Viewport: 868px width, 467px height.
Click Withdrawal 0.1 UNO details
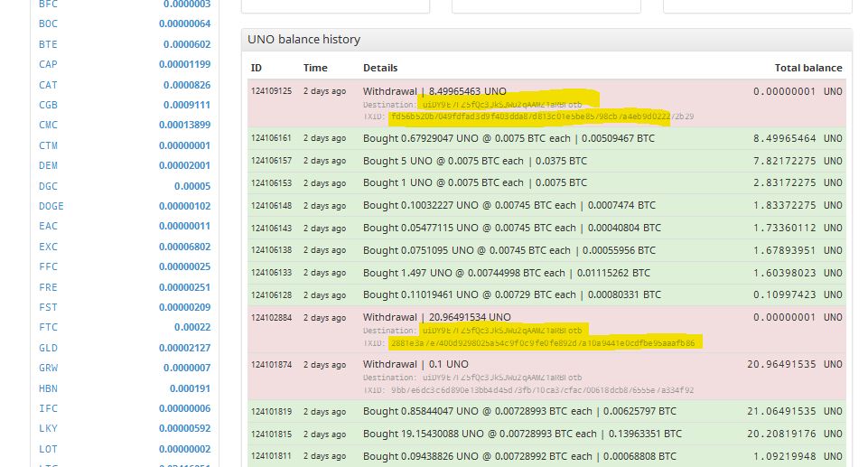(415, 364)
